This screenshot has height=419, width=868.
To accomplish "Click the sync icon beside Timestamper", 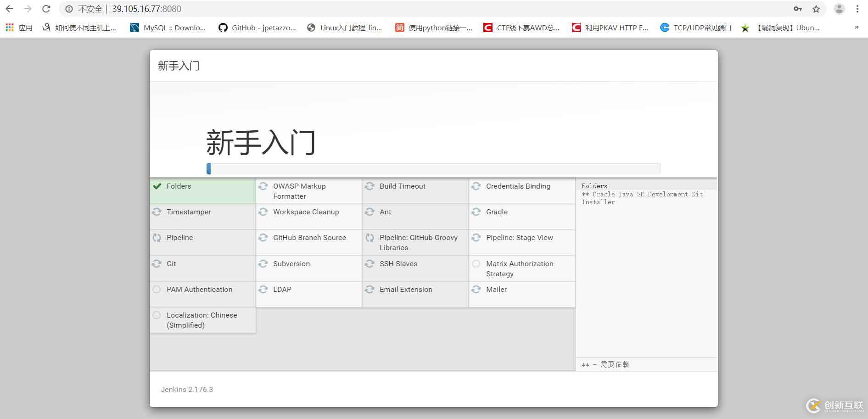I will tap(157, 212).
